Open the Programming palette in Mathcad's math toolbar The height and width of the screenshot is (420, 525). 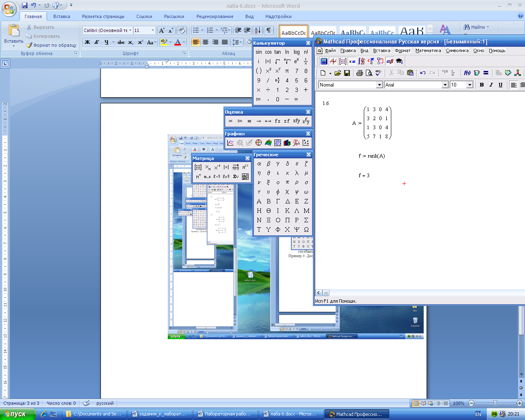coord(380,62)
